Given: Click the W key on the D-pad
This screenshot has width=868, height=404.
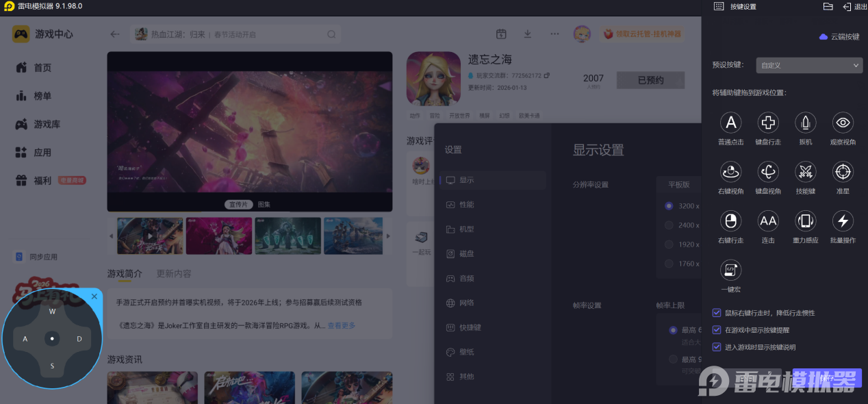Looking at the screenshot, I should 52,312.
